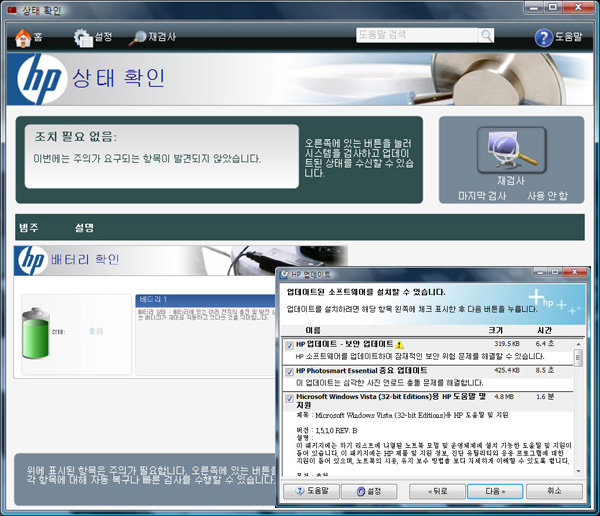Viewport: 600px width, 516px height.
Task: Click size value 319.5 KB
Action: coord(507,344)
